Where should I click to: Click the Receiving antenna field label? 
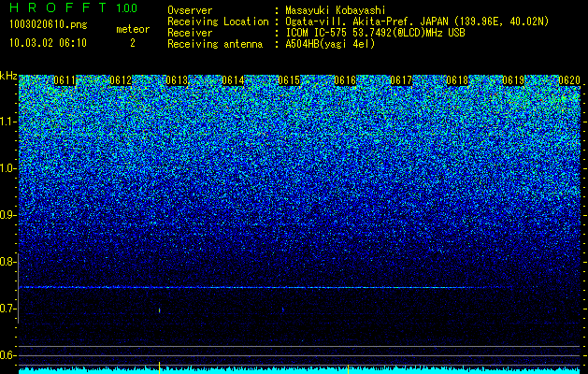tap(215, 44)
